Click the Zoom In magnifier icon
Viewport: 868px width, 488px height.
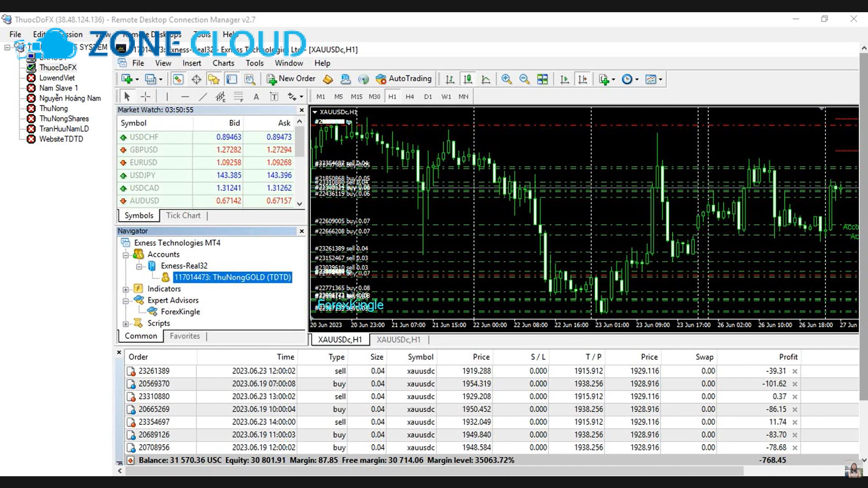[506, 79]
